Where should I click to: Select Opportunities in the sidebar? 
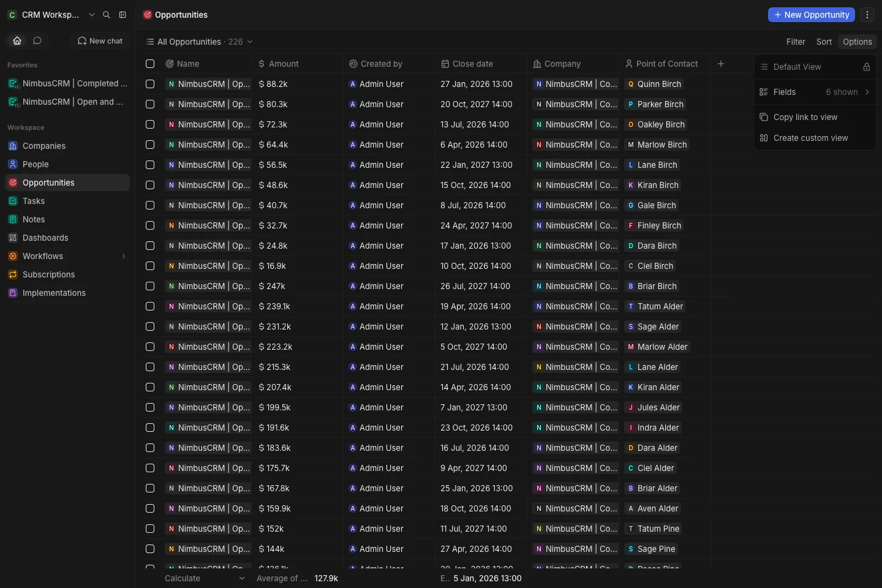[x=67, y=183]
